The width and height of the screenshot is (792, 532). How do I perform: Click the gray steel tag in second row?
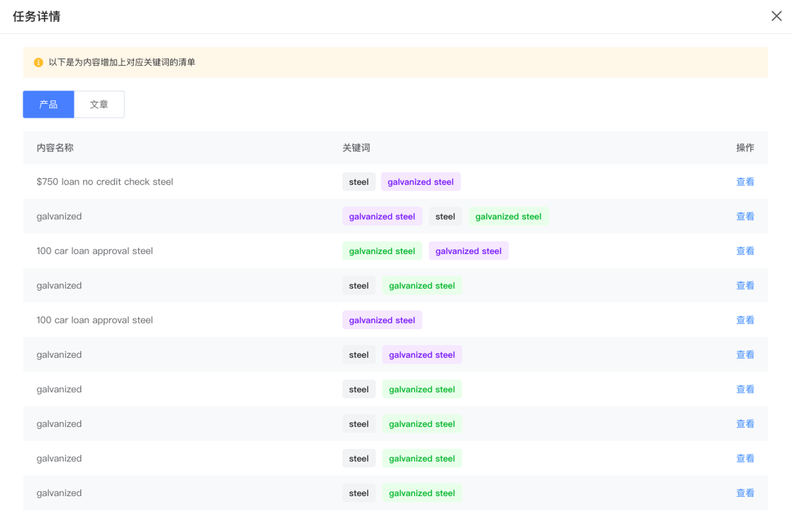(x=445, y=216)
